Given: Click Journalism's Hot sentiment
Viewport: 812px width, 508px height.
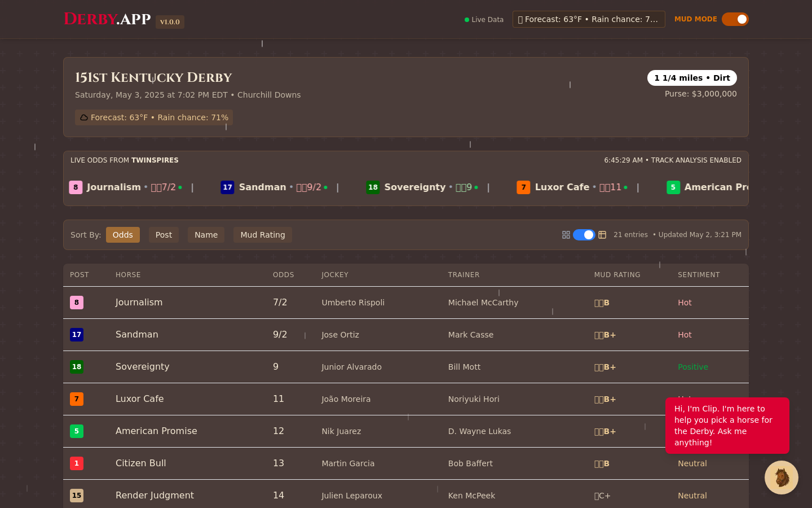Looking at the screenshot, I should click(685, 303).
